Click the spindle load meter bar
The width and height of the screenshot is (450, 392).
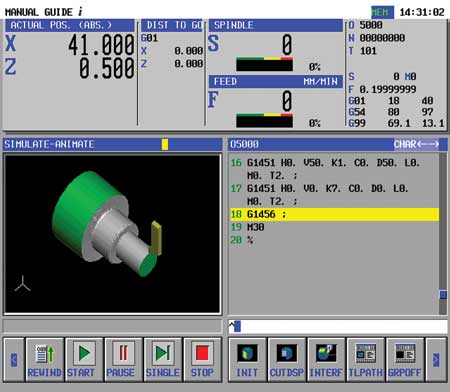pos(264,64)
